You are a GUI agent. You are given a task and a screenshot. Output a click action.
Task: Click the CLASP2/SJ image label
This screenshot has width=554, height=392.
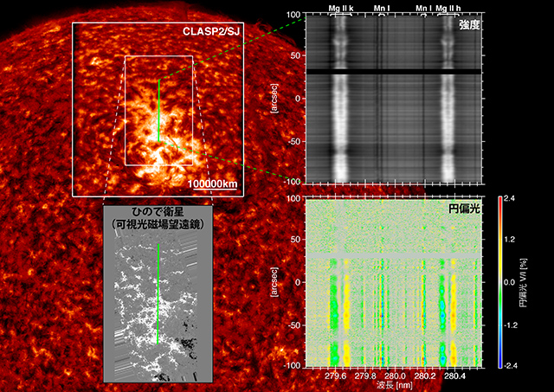210,32
